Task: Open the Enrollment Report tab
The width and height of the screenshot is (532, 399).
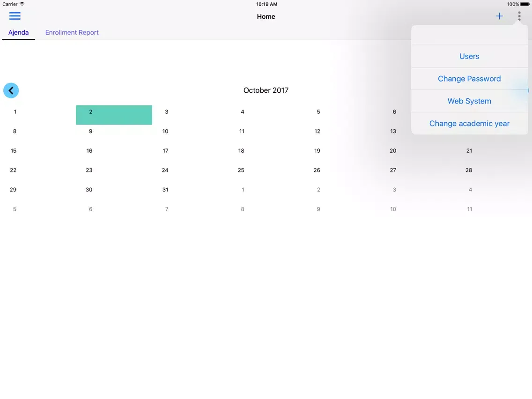Action: pos(72,33)
